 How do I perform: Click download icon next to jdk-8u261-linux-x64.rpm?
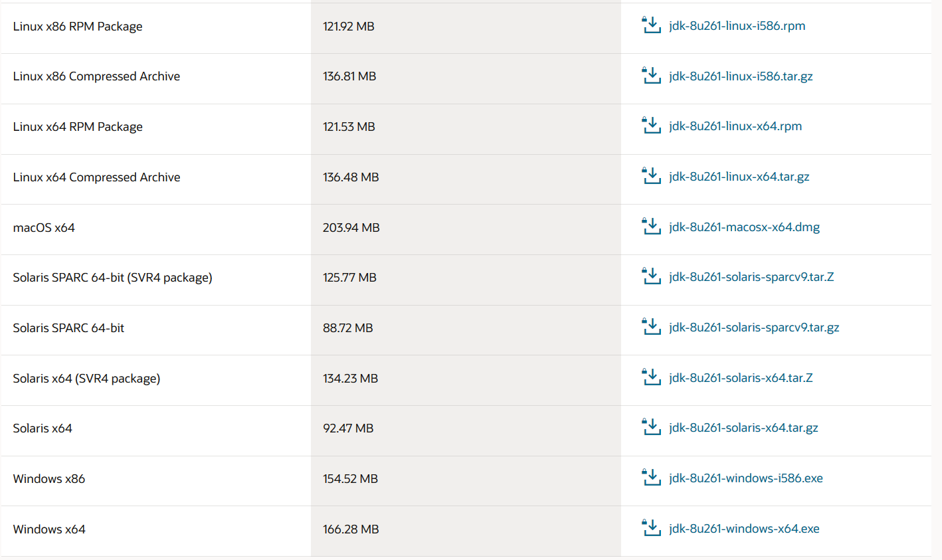(651, 126)
